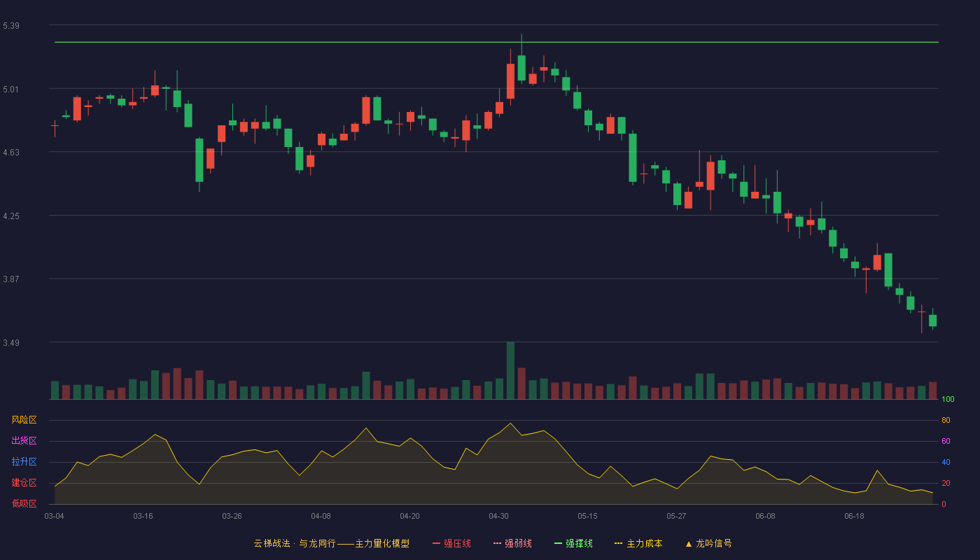Click the 03-04 date axis label

(54, 516)
